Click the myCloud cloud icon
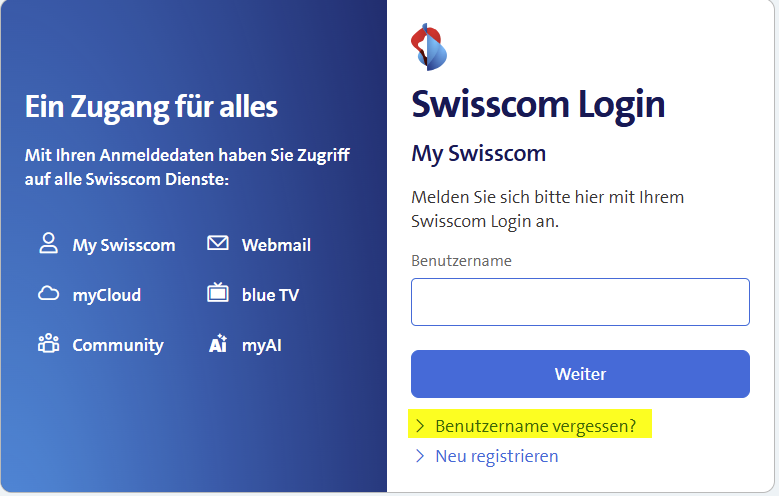The width and height of the screenshot is (779, 496). pos(48,294)
